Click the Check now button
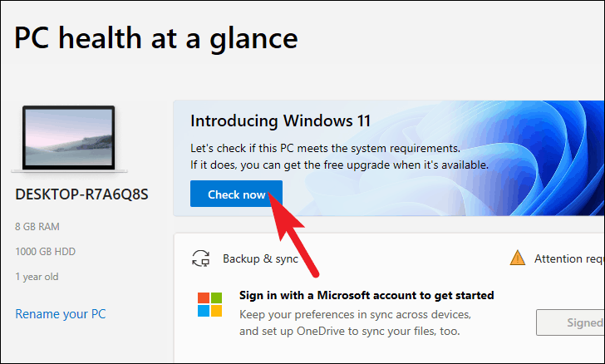 [236, 194]
